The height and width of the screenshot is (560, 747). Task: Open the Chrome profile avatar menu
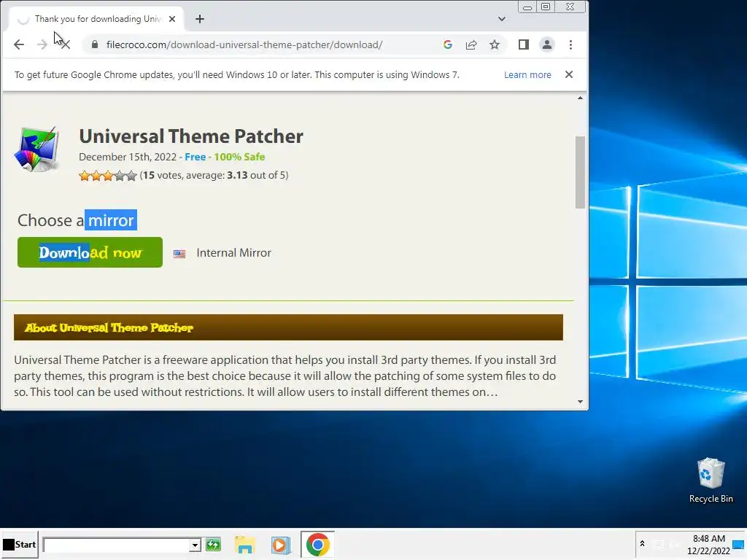(547, 44)
